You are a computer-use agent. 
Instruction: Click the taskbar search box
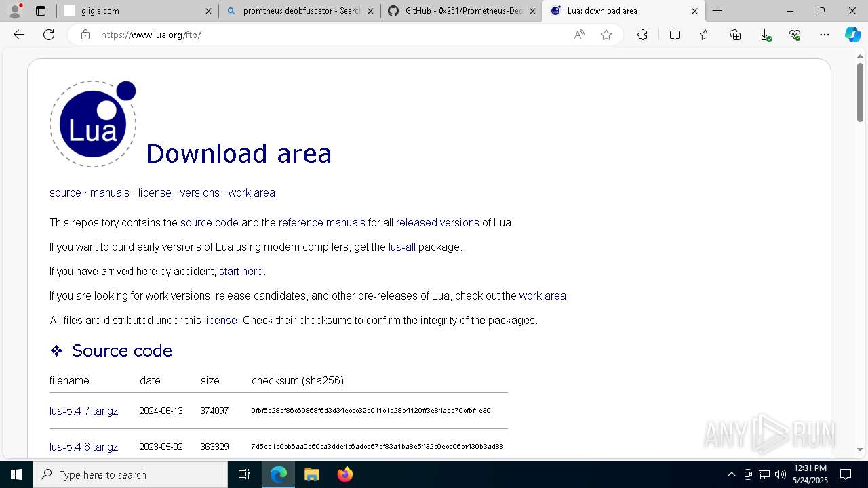(130, 474)
